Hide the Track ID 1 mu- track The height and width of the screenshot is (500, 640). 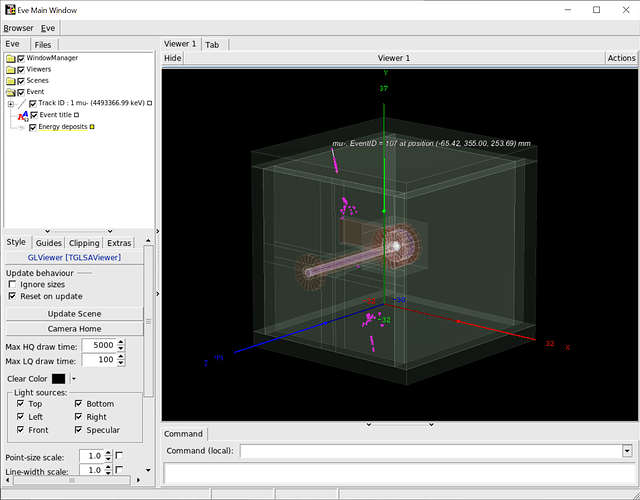point(33,104)
